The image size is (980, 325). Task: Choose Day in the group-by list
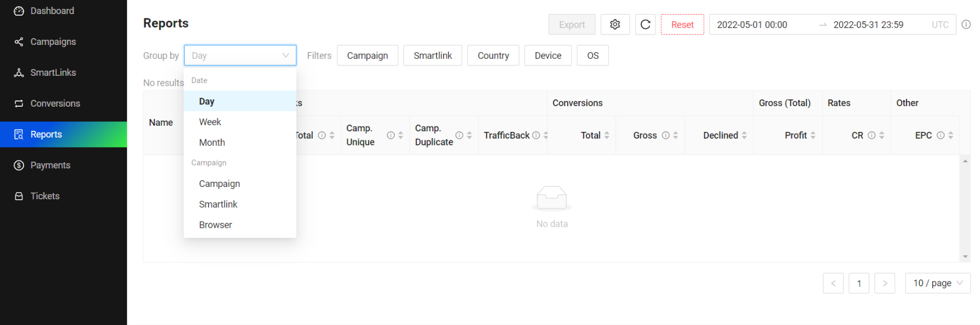coord(240,102)
